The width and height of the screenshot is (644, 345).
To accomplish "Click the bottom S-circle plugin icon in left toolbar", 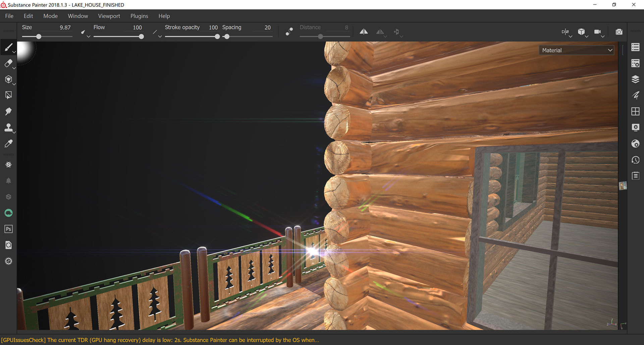I will pos(8,261).
